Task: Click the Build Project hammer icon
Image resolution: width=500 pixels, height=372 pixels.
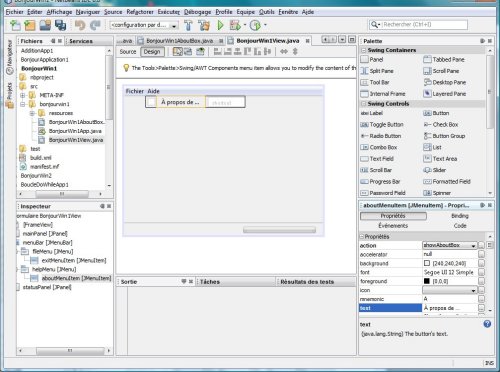Action: (188, 25)
